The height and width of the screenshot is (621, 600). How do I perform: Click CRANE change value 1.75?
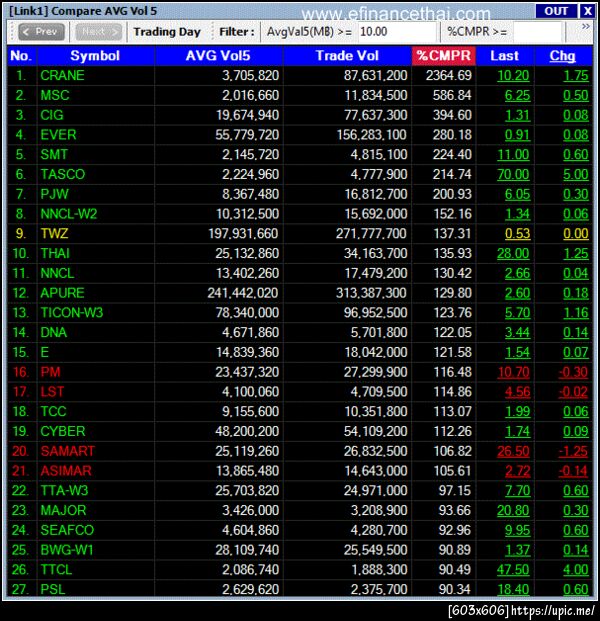click(576, 75)
